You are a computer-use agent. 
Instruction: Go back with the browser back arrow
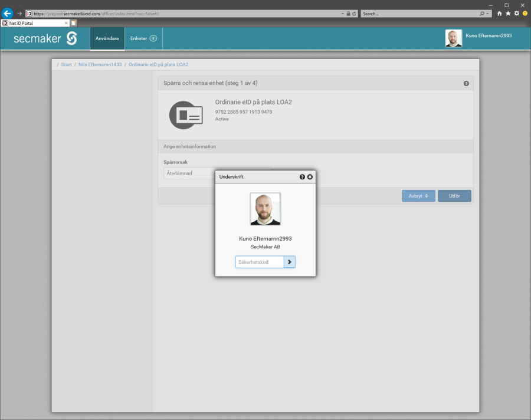click(7, 14)
